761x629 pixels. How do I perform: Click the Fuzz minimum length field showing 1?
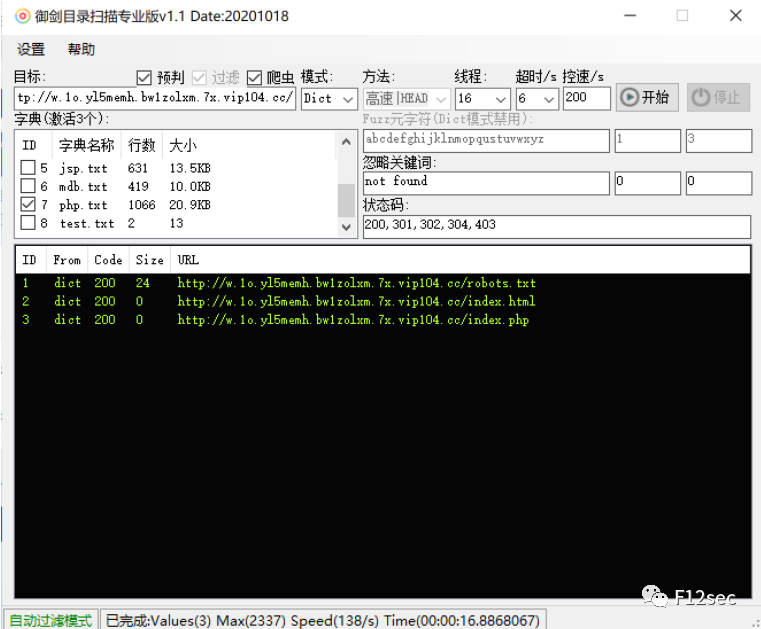tap(647, 141)
